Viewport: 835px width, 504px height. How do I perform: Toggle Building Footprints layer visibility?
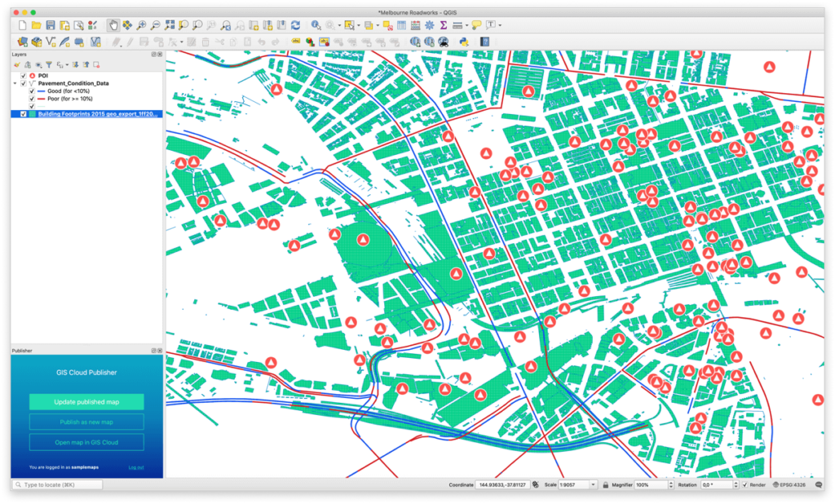click(x=24, y=114)
